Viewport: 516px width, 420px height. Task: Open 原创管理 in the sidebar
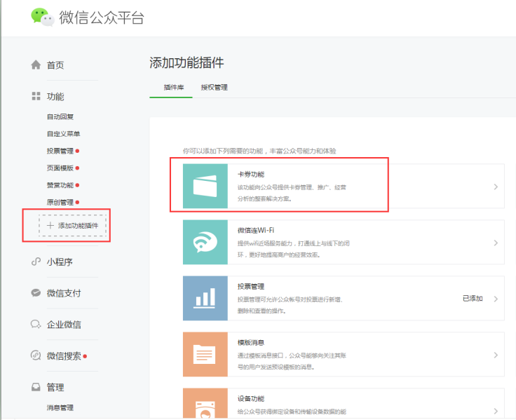60,202
